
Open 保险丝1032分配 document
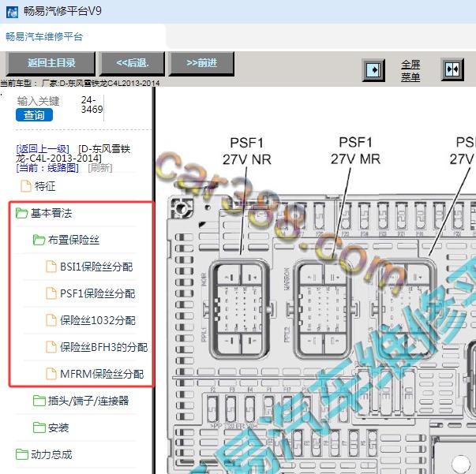click(x=97, y=320)
